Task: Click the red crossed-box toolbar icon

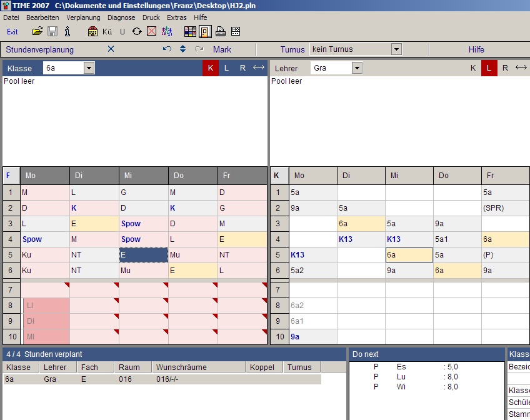Action: click(151, 31)
